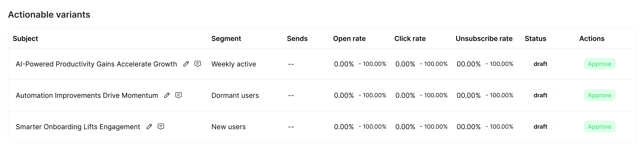Viewport: 644px width, 150px height.
Task: Approve the Smarter Onboarding variant
Action: pyautogui.click(x=599, y=127)
